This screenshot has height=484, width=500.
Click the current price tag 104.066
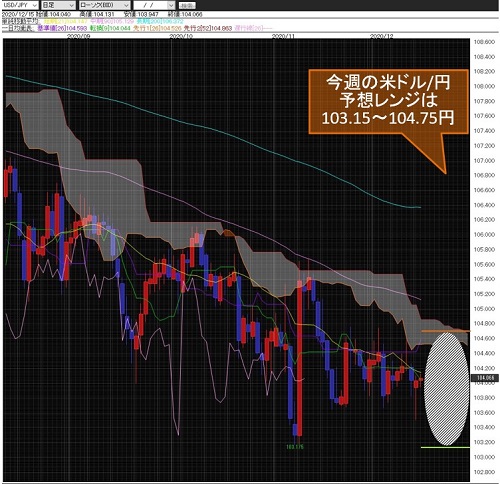point(485,378)
